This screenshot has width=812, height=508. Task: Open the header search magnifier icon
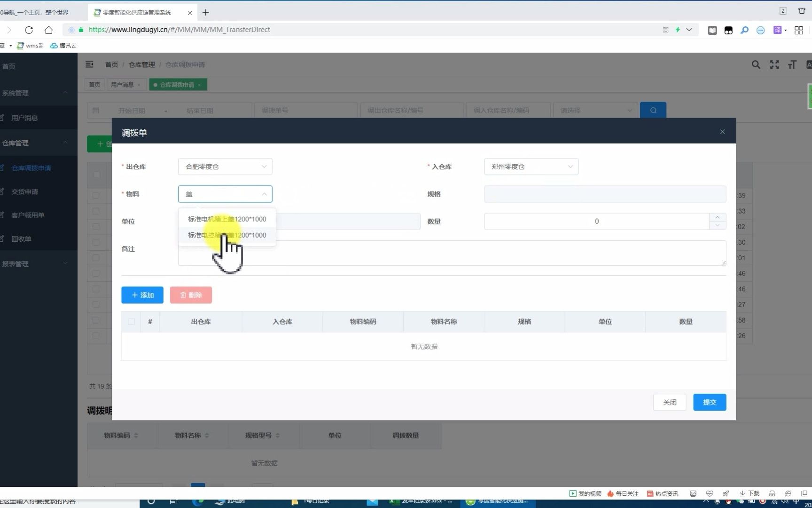coord(756,64)
